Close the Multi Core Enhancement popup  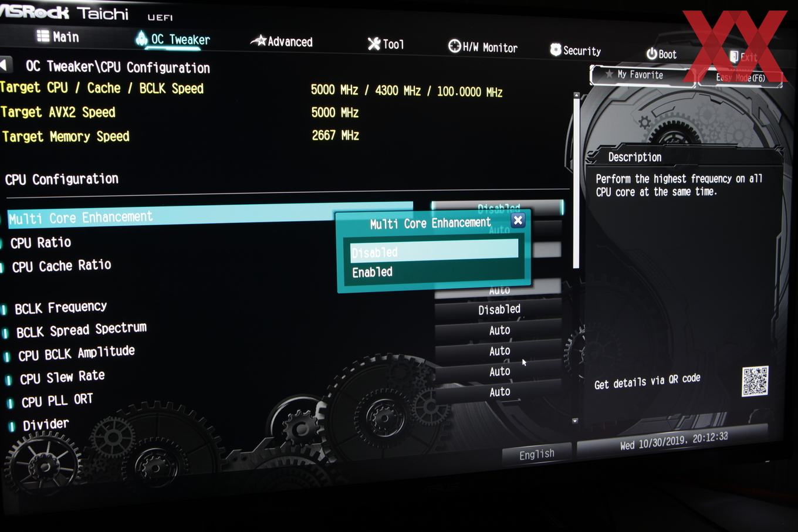pos(518,220)
